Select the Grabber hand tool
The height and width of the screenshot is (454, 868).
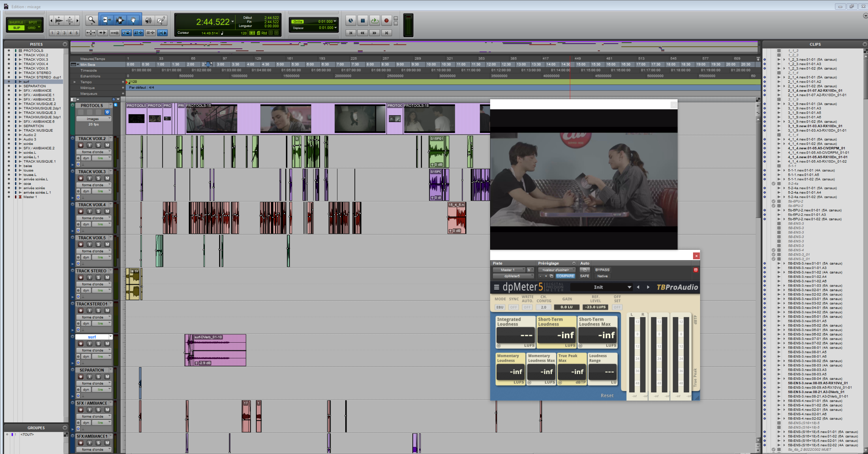point(133,20)
